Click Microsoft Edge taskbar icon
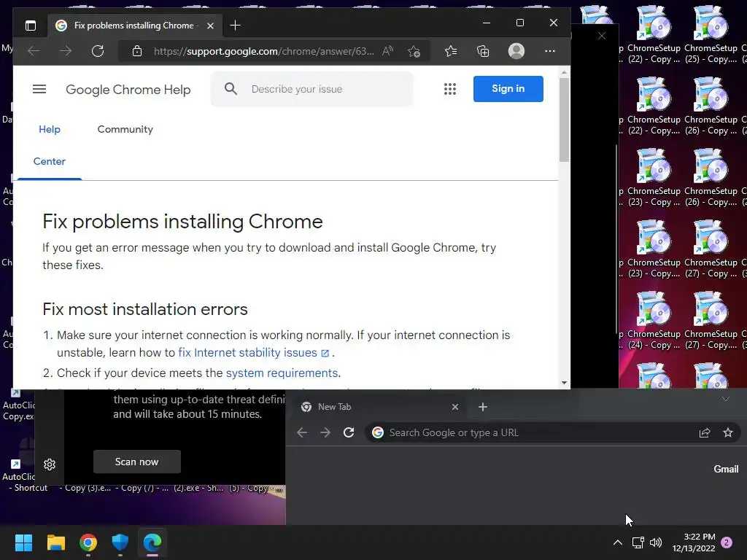747x560 pixels. tap(152, 542)
